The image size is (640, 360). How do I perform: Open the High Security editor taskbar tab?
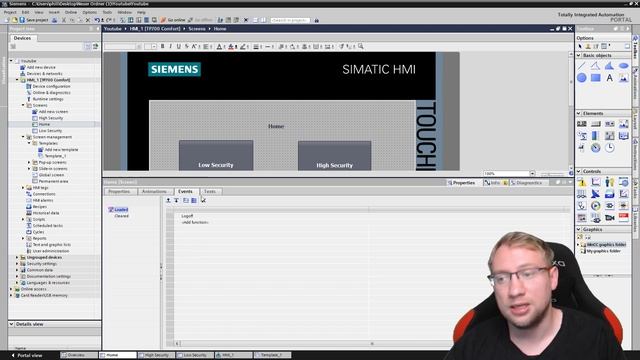[157, 355]
